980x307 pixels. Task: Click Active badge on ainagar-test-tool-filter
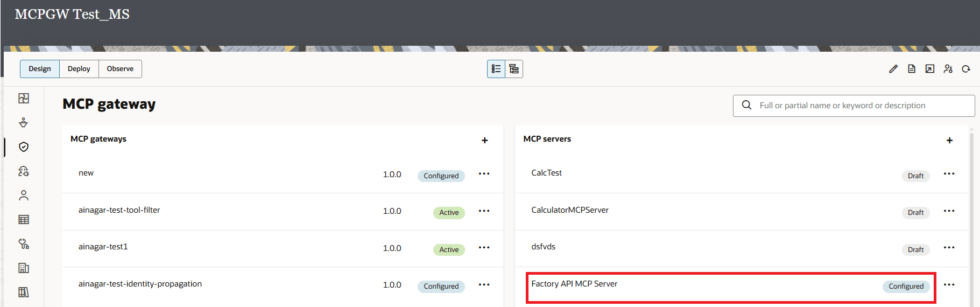pos(449,213)
